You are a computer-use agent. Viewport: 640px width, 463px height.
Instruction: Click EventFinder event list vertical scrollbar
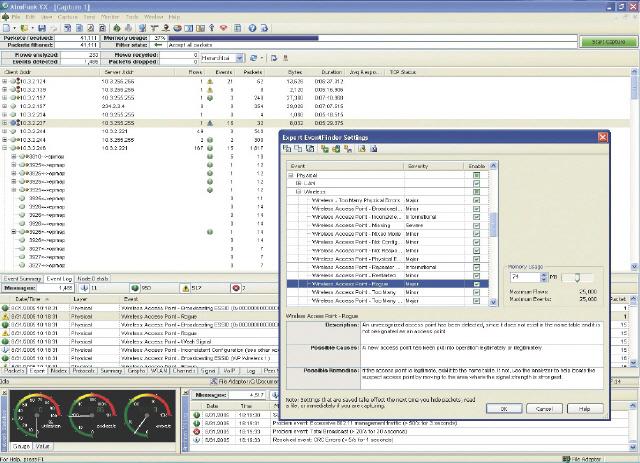click(493, 234)
